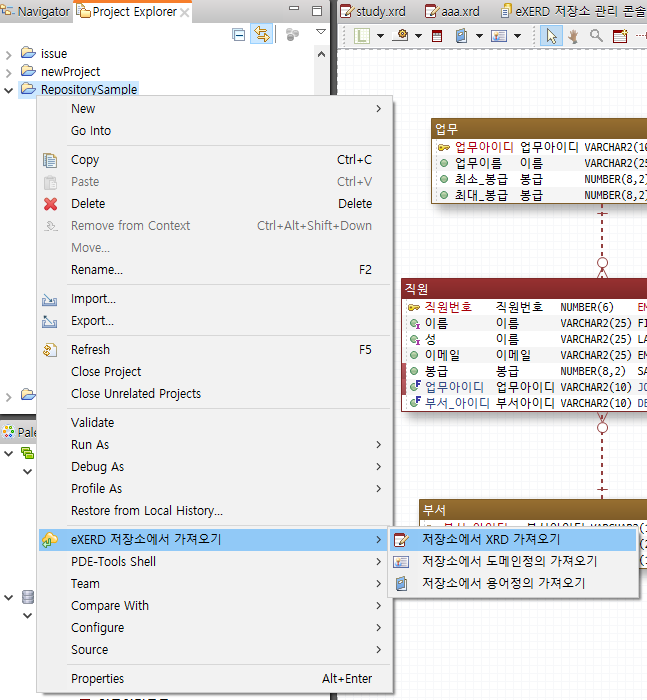Click the red table toolbar icon

pyautogui.click(x=437, y=36)
